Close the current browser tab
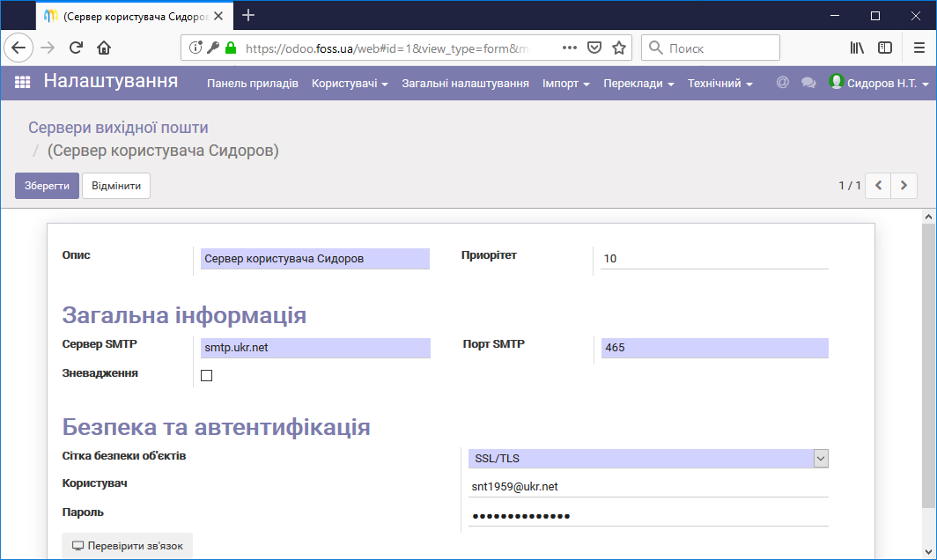The image size is (937, 560). point(218,16)
